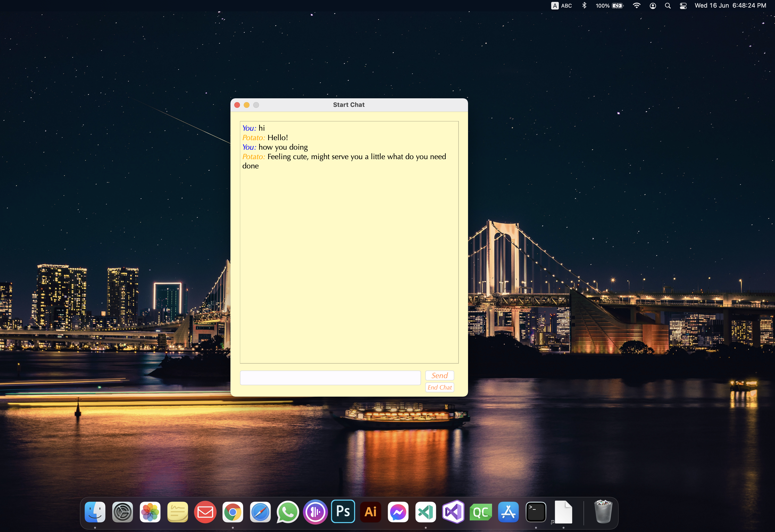The width and height of the screenshot is (775, 532).
Task: Focus the message text input field
Action: click(330, 378)
